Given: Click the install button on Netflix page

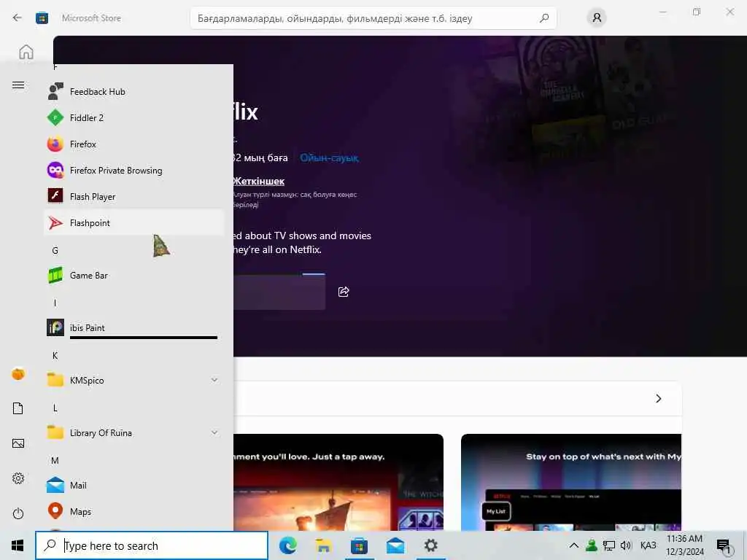Looking at the screenshot, I should click(x=279, y=292).
